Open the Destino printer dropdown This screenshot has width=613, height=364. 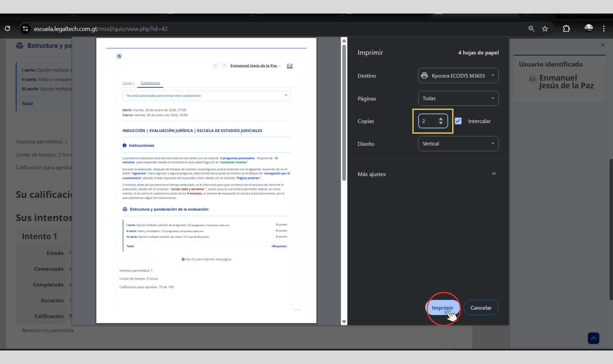pyautogui.click(x=458, y=76)
